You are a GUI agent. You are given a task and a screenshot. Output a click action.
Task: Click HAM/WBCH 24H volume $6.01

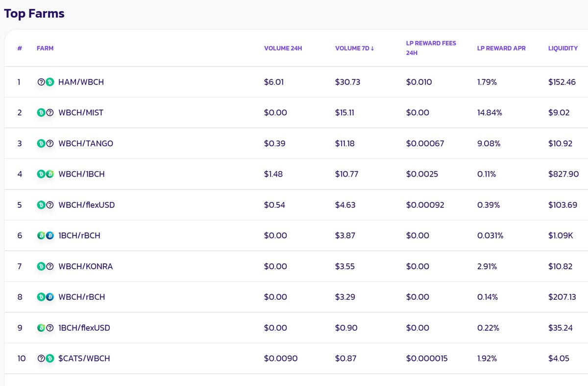274,82
